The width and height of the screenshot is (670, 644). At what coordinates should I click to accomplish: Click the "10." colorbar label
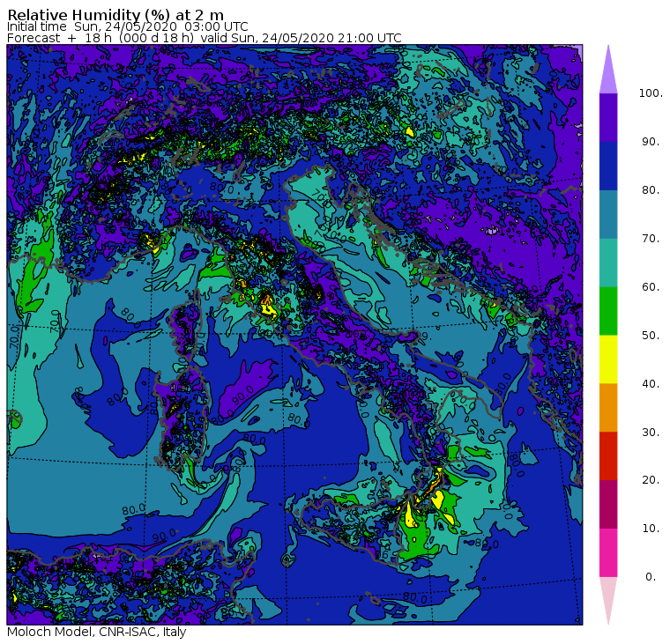[651, 529]
